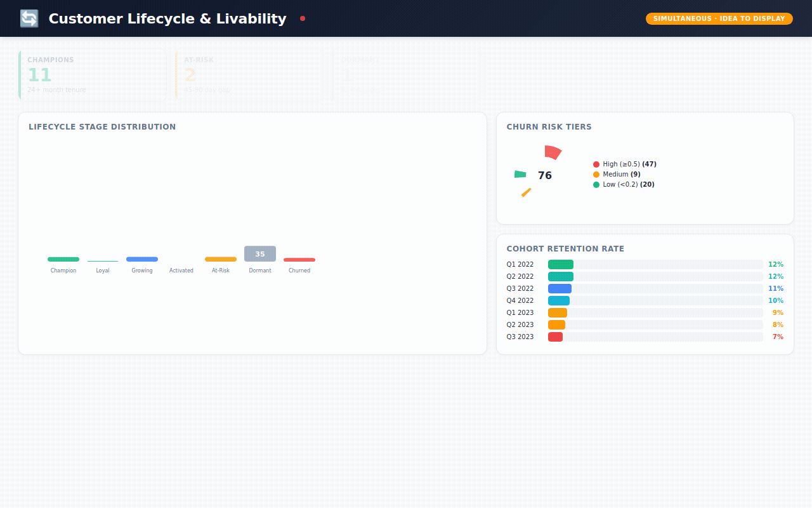The width and height of the screenshot is (812, 508).
Task: Click the blue Growing stage bar
Action: [x=142, y=259]
